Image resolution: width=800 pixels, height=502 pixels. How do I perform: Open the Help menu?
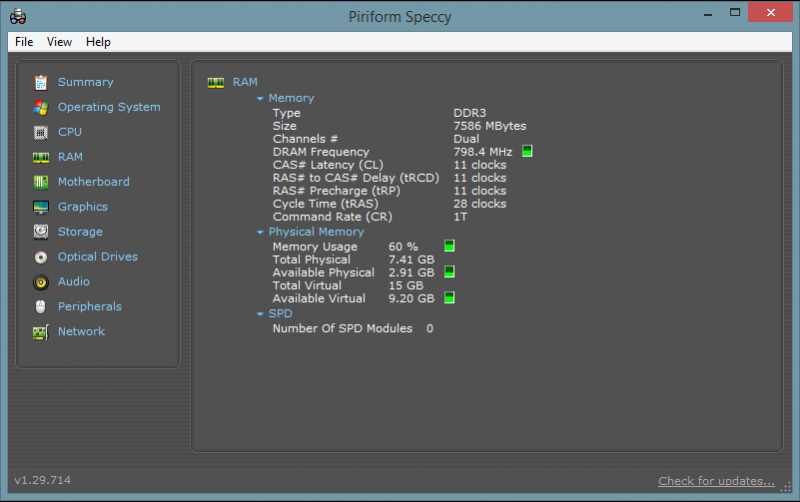(x=98, y=42)
